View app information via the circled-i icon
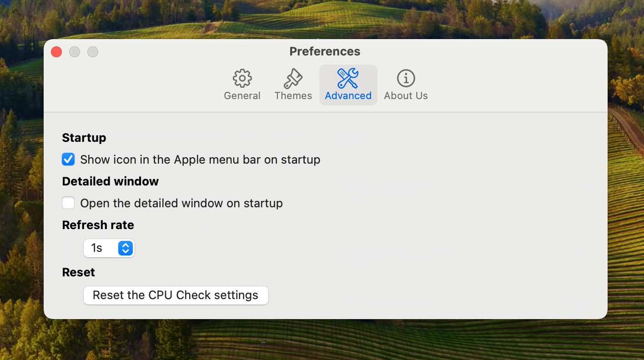 (405, 77)
